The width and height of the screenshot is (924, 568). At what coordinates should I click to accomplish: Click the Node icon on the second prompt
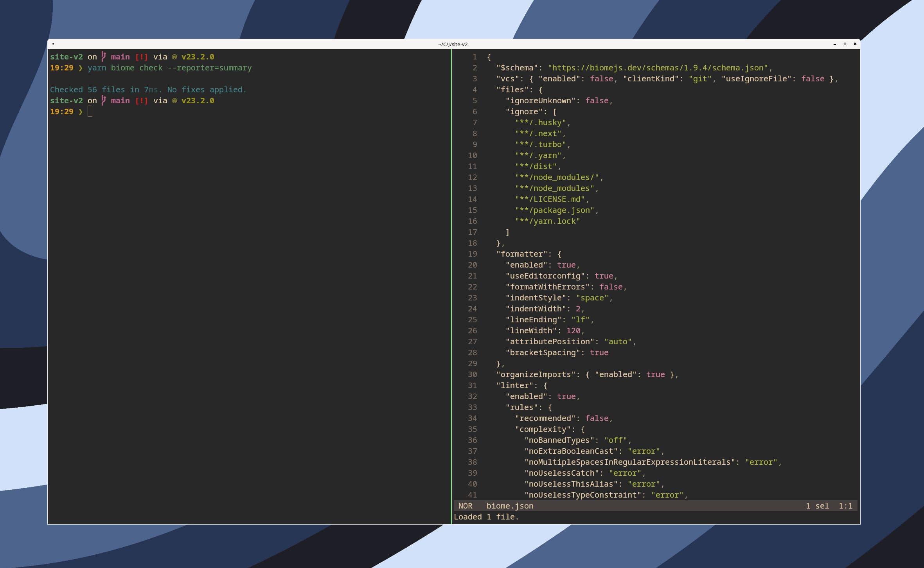[175, 101]
